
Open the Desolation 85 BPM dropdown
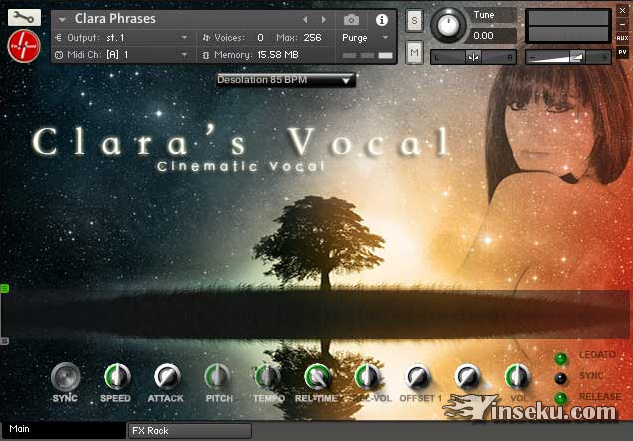point(285,80)
